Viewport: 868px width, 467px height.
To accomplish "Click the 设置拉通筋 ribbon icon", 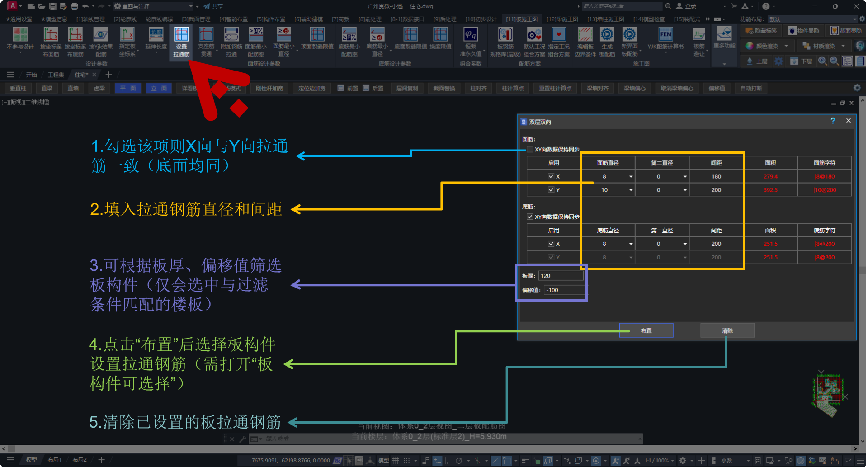I will [181, 42].
